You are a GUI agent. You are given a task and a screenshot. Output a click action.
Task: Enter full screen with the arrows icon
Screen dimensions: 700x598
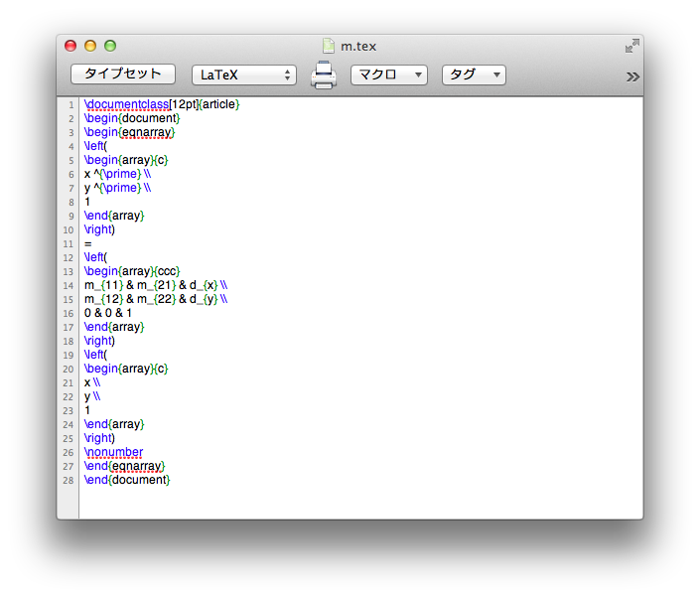(631, 46)
